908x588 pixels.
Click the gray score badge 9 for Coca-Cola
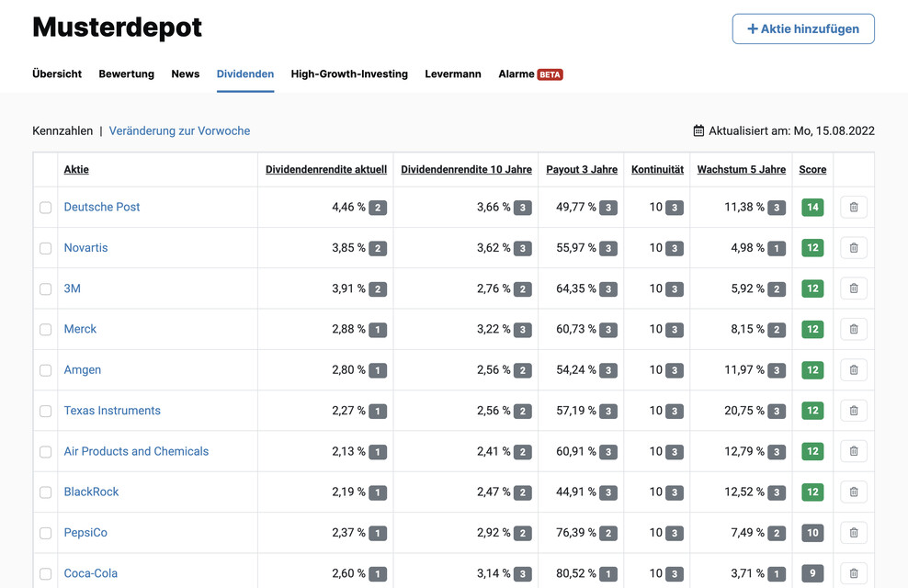pyautogui.click(x=812, y=573)
